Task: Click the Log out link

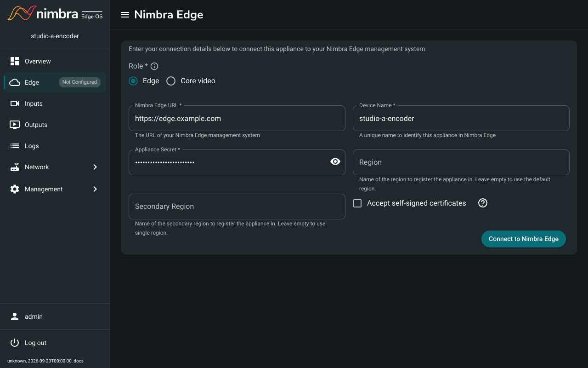Action: (55, 343)
